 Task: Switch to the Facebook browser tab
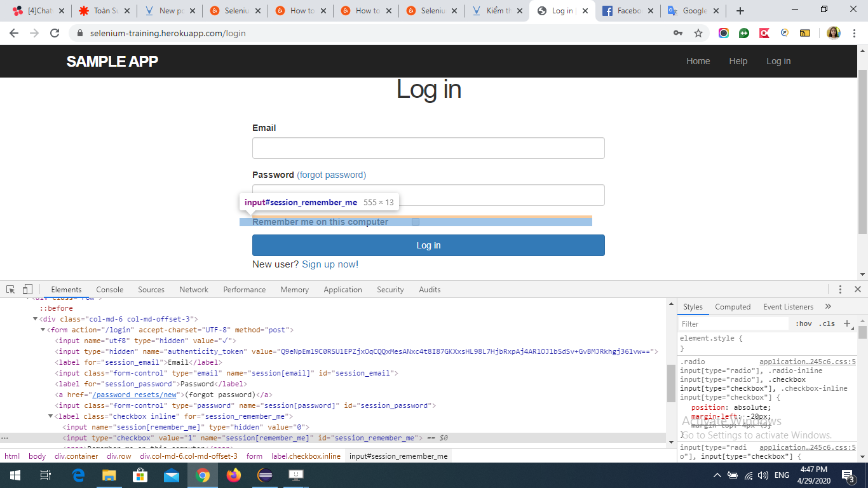(x=627, y=11)
